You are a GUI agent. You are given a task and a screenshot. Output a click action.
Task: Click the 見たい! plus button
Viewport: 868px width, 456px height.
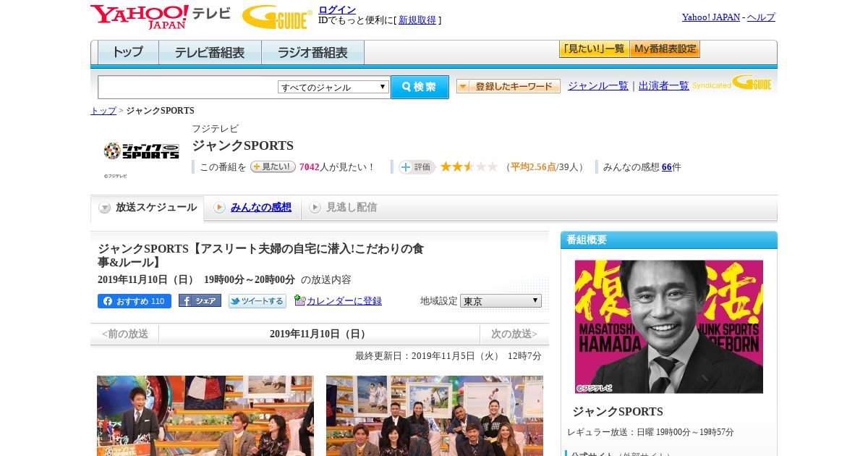click(x=273, y=166)
